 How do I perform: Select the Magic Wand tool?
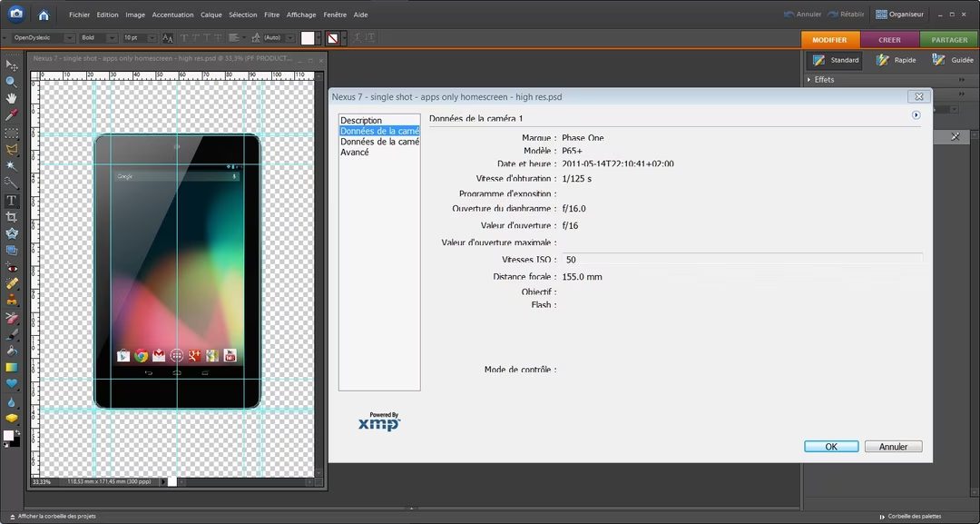click(11, 165)
